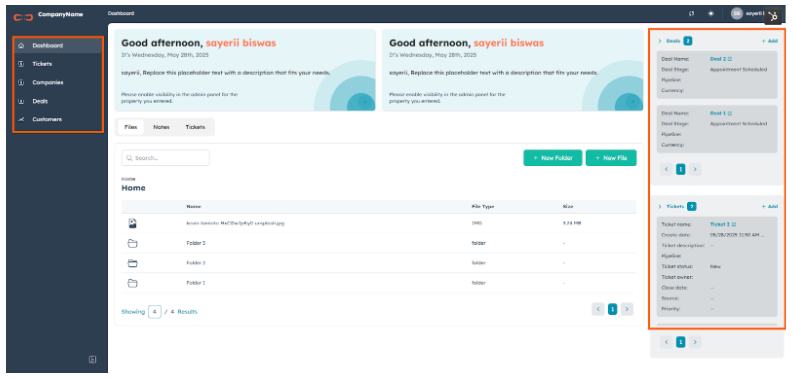Screen dimensions: 793x378
Task: Click the file Search field
Action: point(165,158)
